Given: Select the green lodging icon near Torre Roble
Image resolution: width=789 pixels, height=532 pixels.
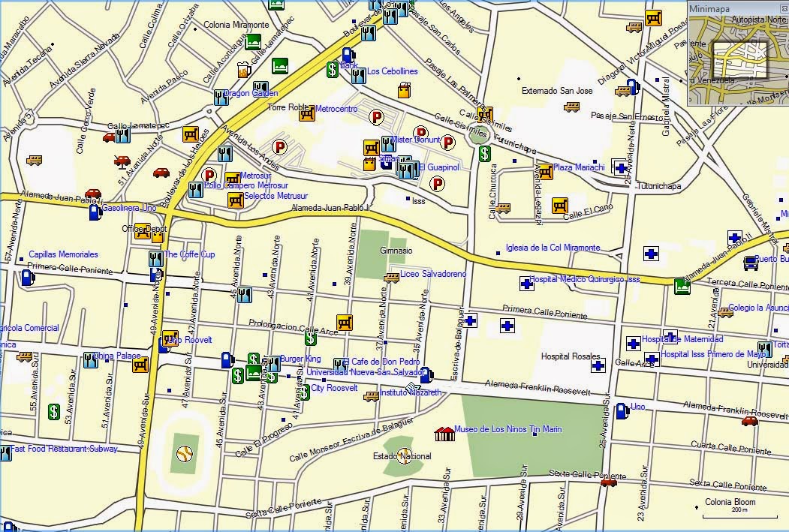Looking at the screenshot, I should point(280,66).
